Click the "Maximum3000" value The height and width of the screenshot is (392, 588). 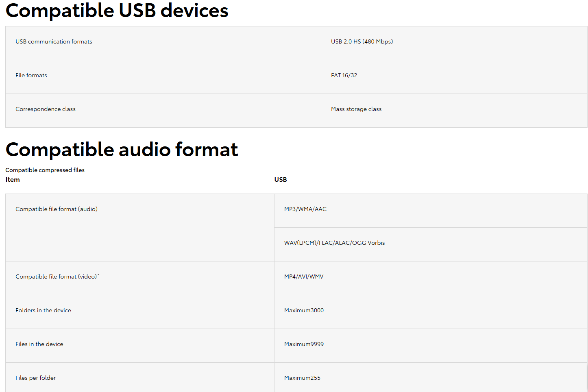[x=304, y=310]
